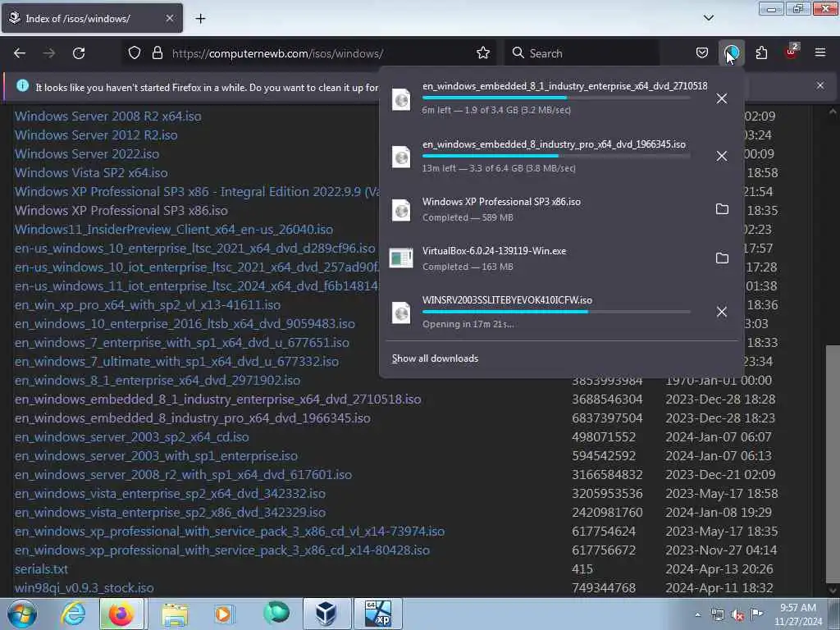Click the muted volume tray icon
This screenshot has width=840, height=630.
[x=737, y=615]
